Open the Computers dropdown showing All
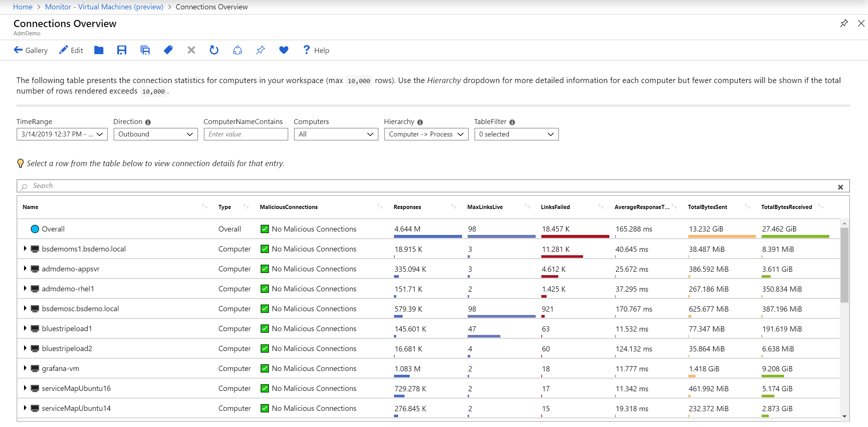This screenshot has height=427, width=868. click(336, 134)
